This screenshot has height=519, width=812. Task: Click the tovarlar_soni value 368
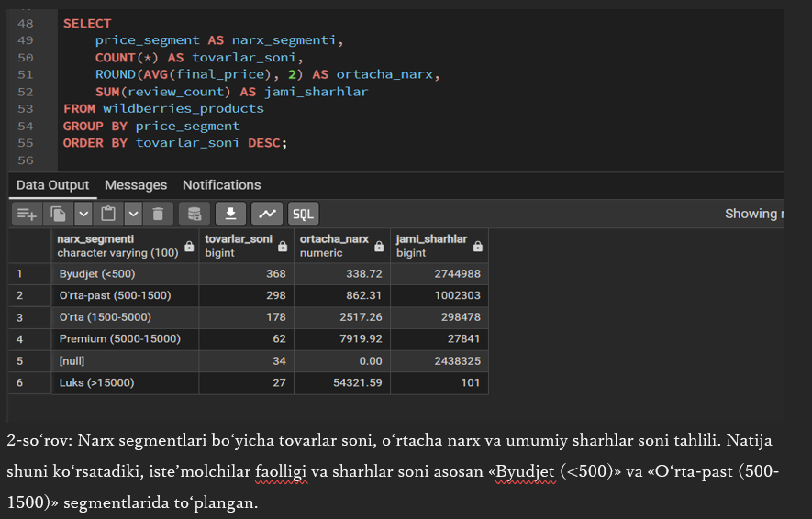246,274
